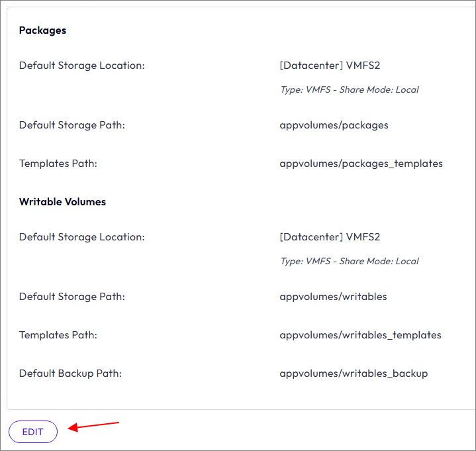Select Templates Path label under Packages
This screenshot has height=451, width=476.
58,164
